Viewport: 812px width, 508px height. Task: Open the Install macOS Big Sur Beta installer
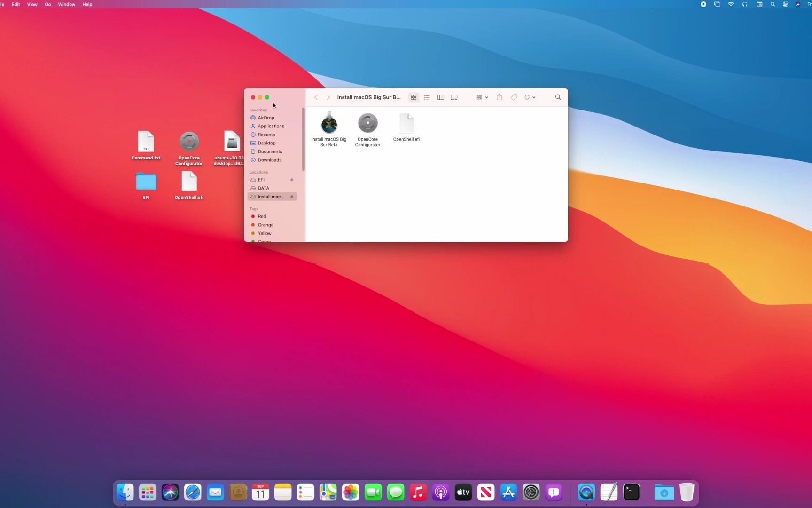[329, 124]
